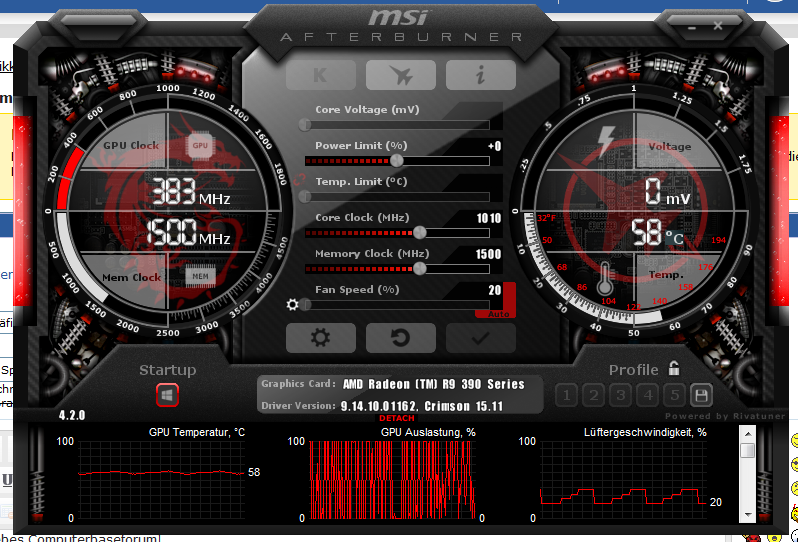Click the GPU Temperatur graph
This screenshot has height=542, width=798.
coord(162,480)
